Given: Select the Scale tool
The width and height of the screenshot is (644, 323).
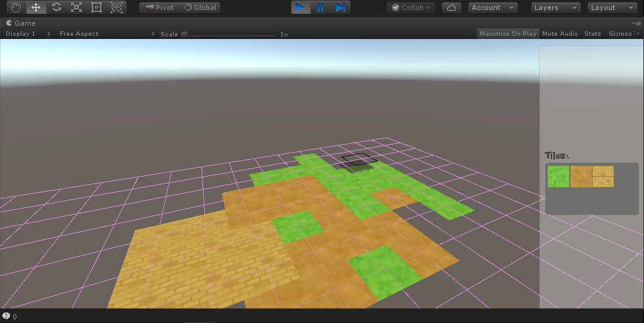Looking at the screenshot, I should [x=76, y=8].
